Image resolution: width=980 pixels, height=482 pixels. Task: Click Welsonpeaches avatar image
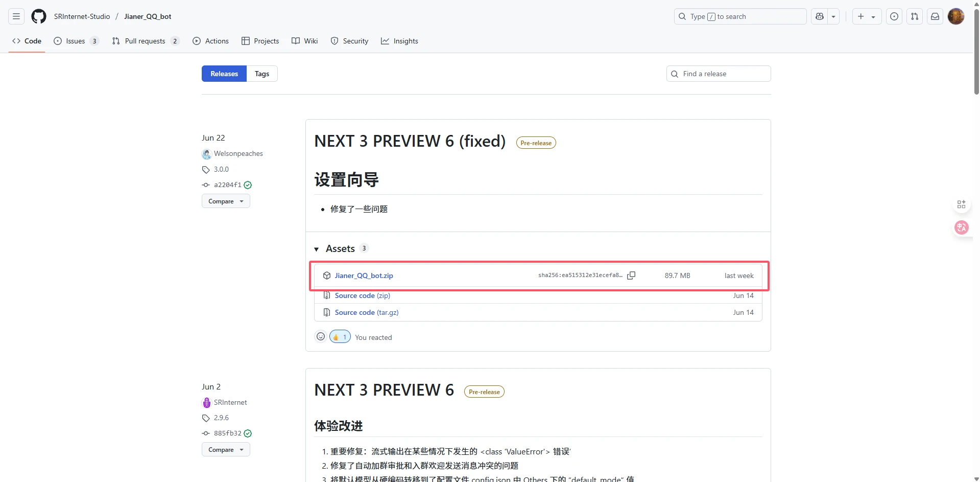click(207, 154)
